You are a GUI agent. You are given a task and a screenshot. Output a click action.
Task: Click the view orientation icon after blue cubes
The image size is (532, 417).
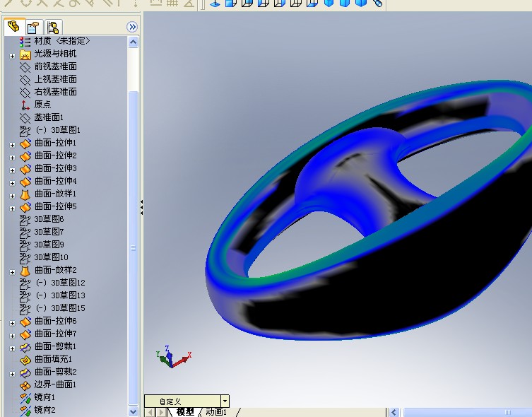tap(377, 4)
